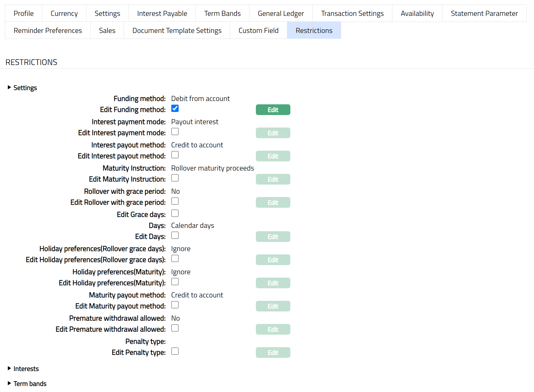Viewport: 534px width, 392px height.
Task: Click Edit button beside Edit Maturity payout method
Action: pos(273,306)
